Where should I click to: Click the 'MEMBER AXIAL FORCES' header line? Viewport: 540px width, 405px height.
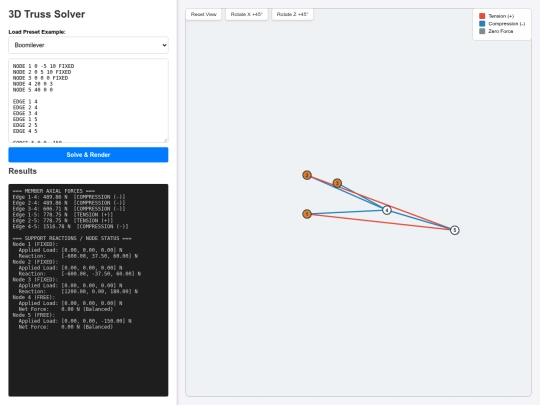coord(54,191)
